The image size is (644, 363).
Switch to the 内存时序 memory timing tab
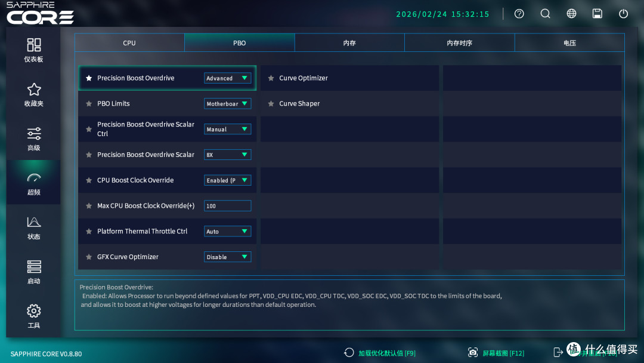click(460, 43)
